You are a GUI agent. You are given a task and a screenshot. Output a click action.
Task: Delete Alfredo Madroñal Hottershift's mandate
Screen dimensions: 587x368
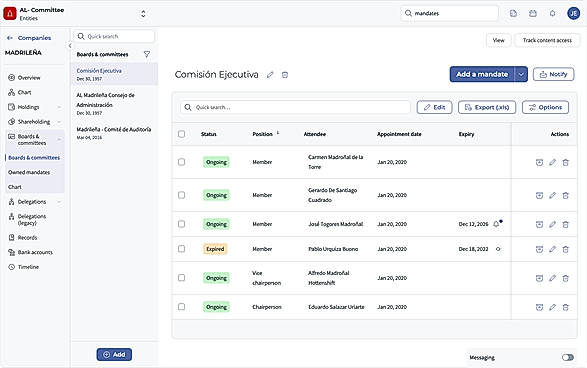click(566, 278)
